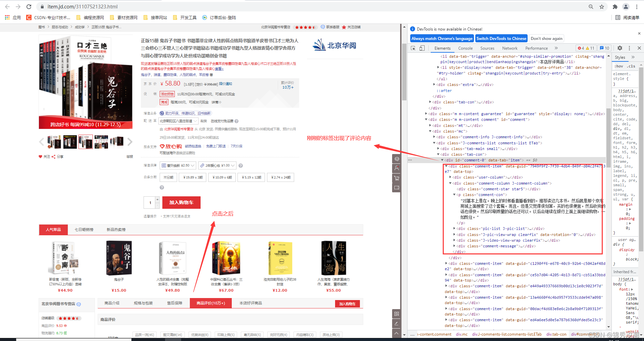Select ¥10.09 x 6期 installment option
The height and width of the screenshot is (341, 644).
coord(222,177)
